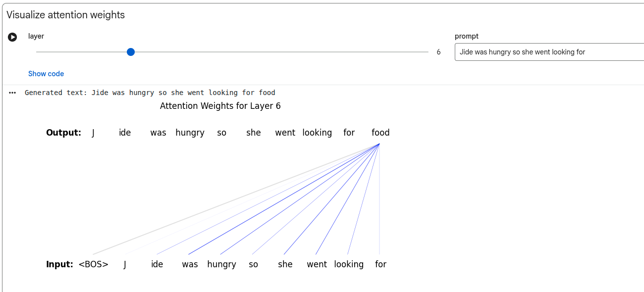Viewport: 644px width, 292px height.
Task: Click the input token <BOS>
Action: tap(94, 264)
